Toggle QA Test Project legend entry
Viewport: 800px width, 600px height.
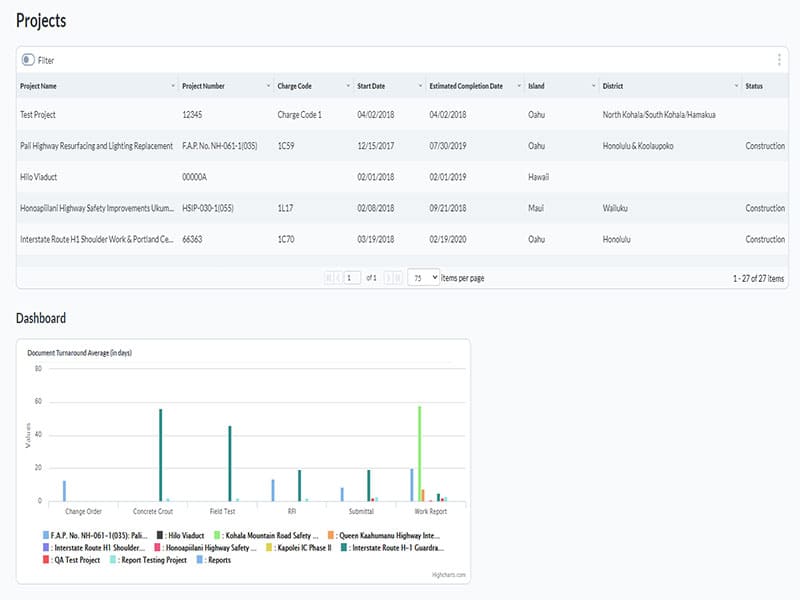(x=76, y=560)
